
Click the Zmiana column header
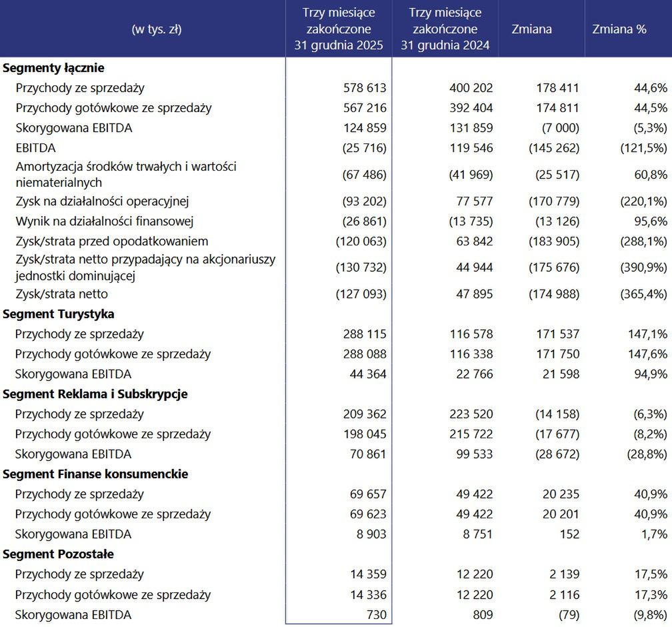point(531,29)
